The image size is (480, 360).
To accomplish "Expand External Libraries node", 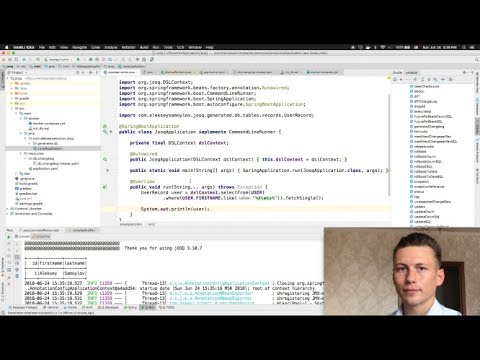I will [x=7, y=209].
